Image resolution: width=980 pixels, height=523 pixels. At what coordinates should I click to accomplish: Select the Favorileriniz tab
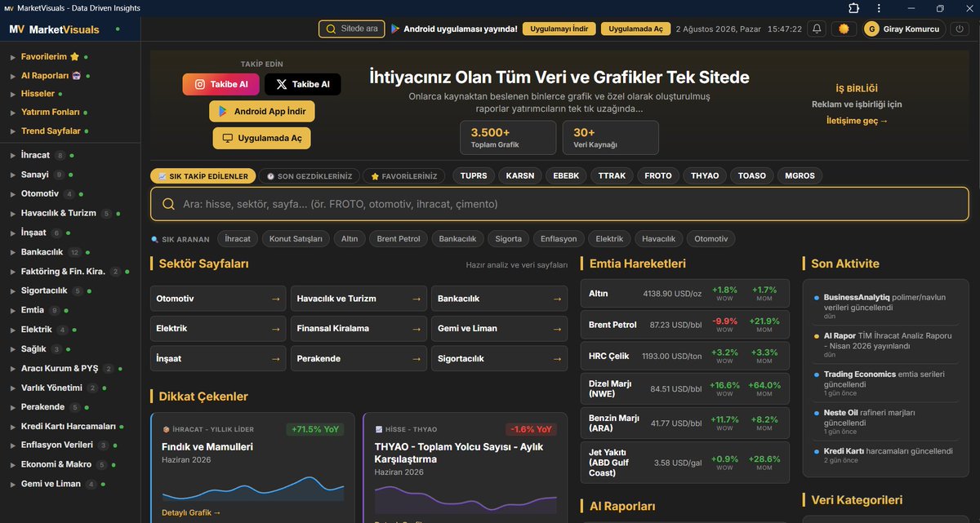pos(403,176)
